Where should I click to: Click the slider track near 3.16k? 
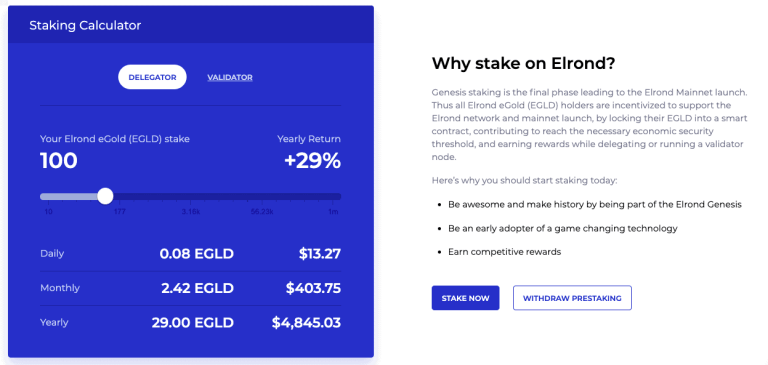[191, 196]
